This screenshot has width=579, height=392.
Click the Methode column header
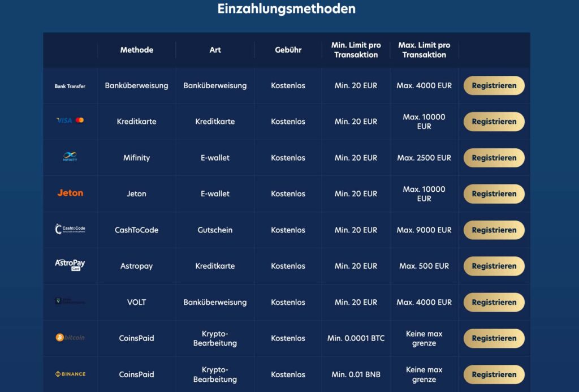(136, 50)
